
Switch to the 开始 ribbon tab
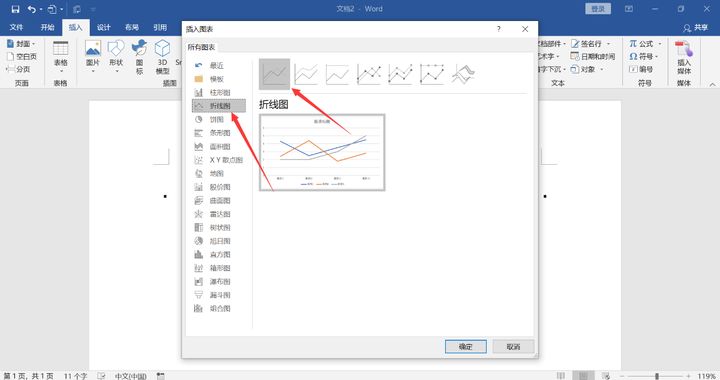47,28
